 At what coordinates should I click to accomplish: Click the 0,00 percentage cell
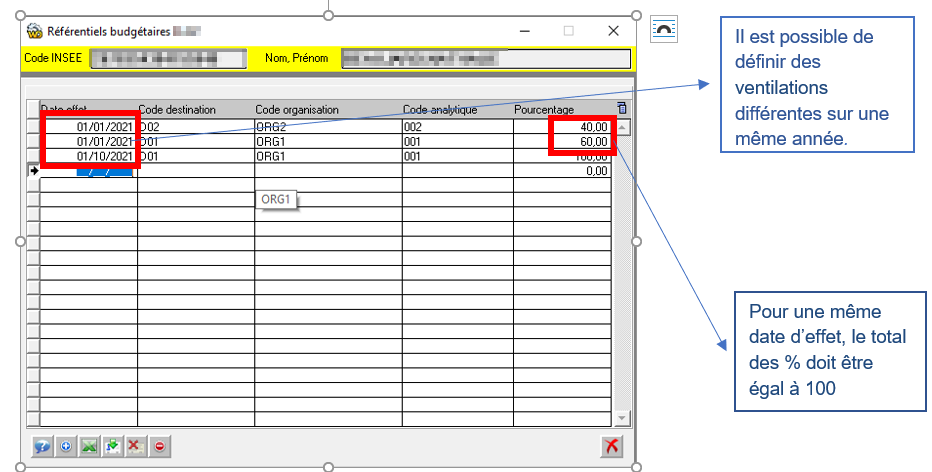(562, 171)
